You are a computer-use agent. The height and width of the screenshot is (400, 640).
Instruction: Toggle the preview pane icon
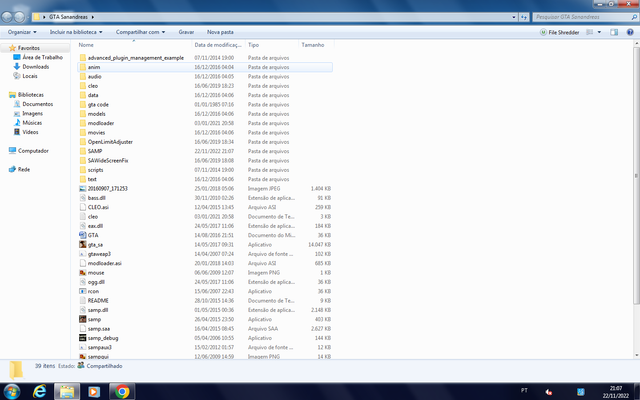click(x=614, y=32)
